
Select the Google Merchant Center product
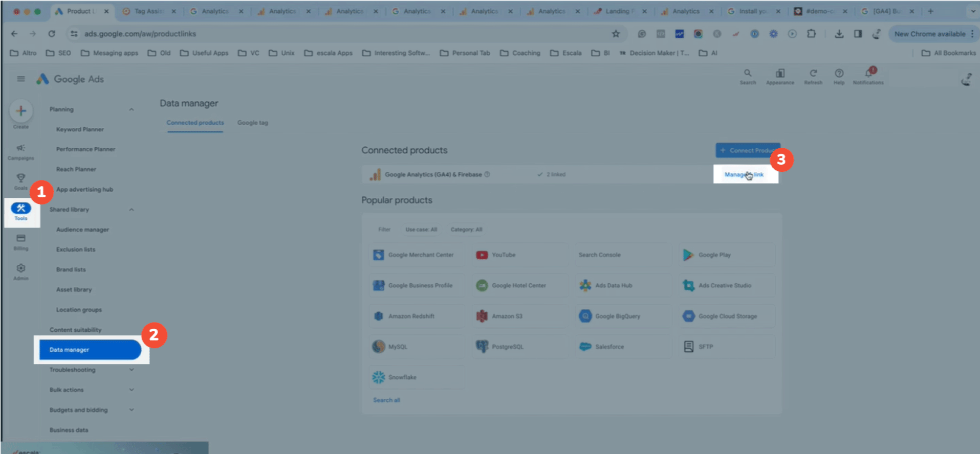(416, 255)
